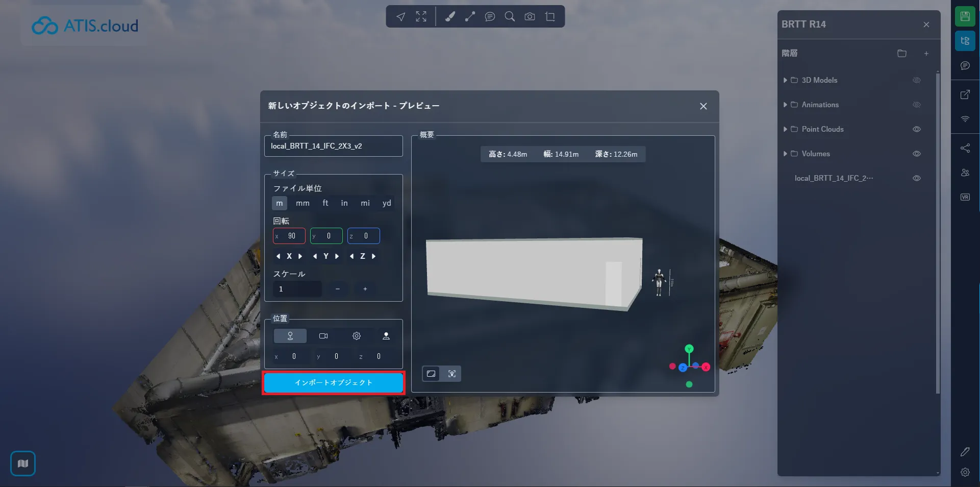Click the object name input field

333,147
